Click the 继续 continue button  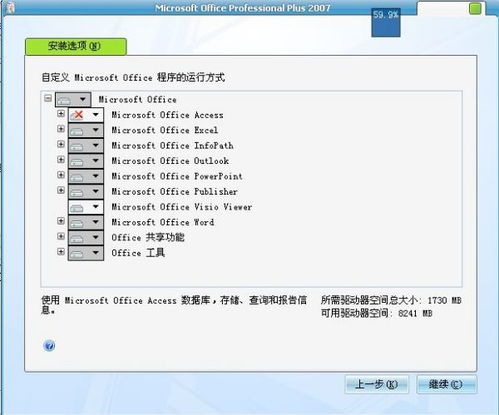click(x=446, y=384)
